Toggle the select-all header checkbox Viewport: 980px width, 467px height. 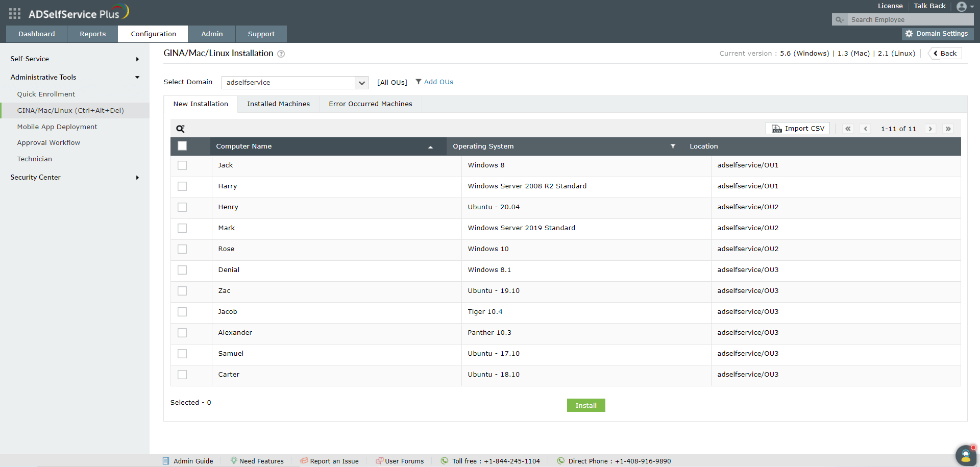point(182,146)
